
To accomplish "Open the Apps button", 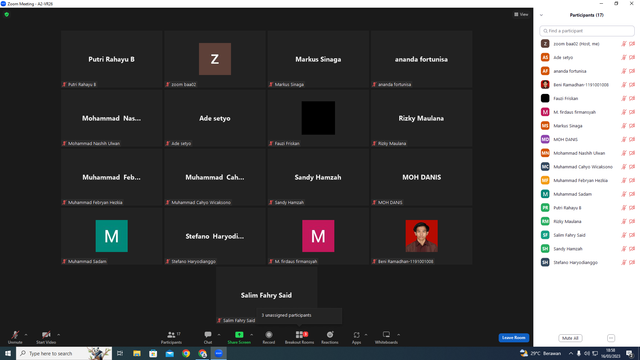I will [356, 337].
